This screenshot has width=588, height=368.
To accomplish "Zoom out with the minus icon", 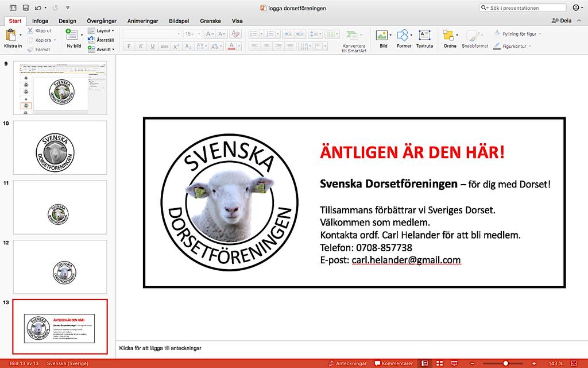I will coord(473,363).
